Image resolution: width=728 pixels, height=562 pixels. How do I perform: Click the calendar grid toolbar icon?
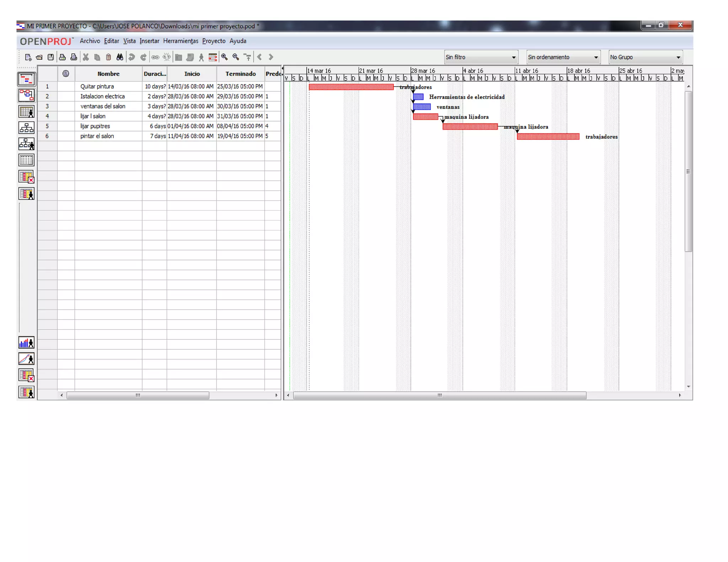pos(213,57)
